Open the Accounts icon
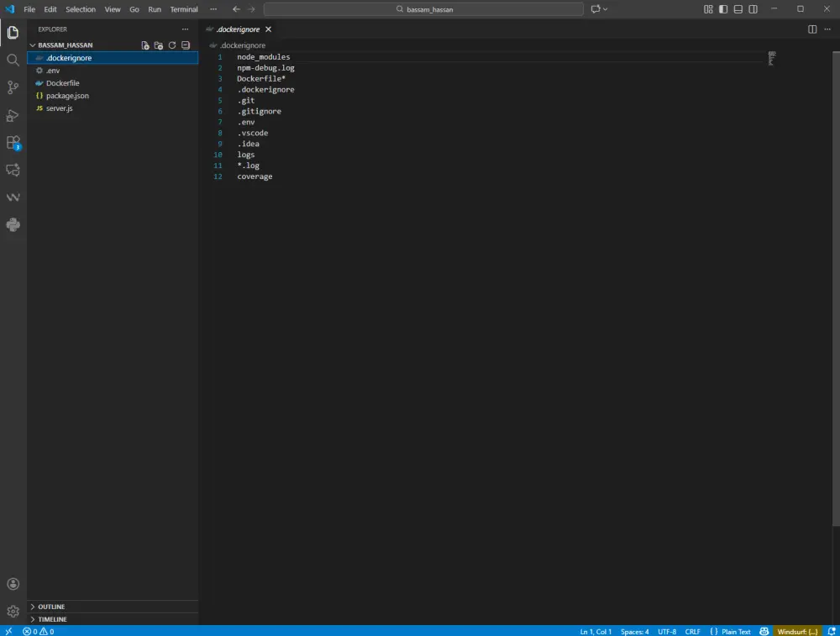 coord(13,584)
